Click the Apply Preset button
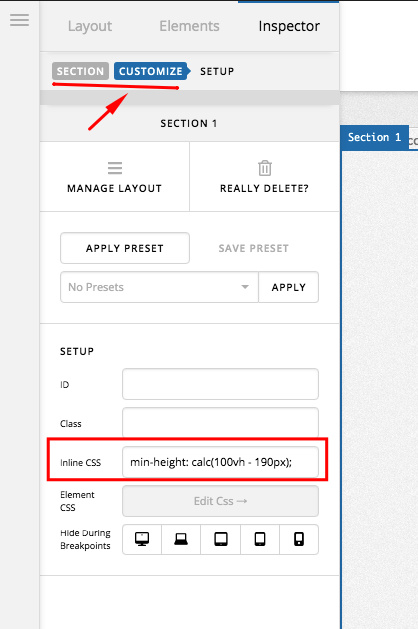This screenshot has height=629, width=418. [125, 248]
